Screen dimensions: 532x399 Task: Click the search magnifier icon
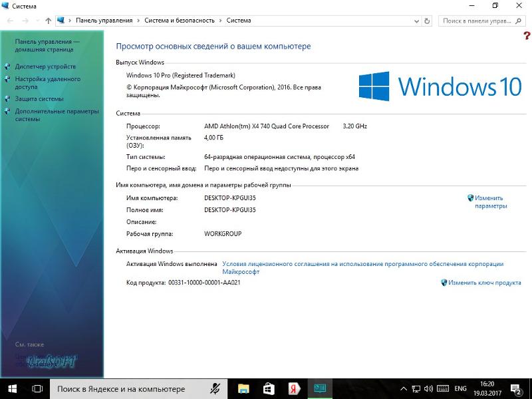click(x=518, y=21)
